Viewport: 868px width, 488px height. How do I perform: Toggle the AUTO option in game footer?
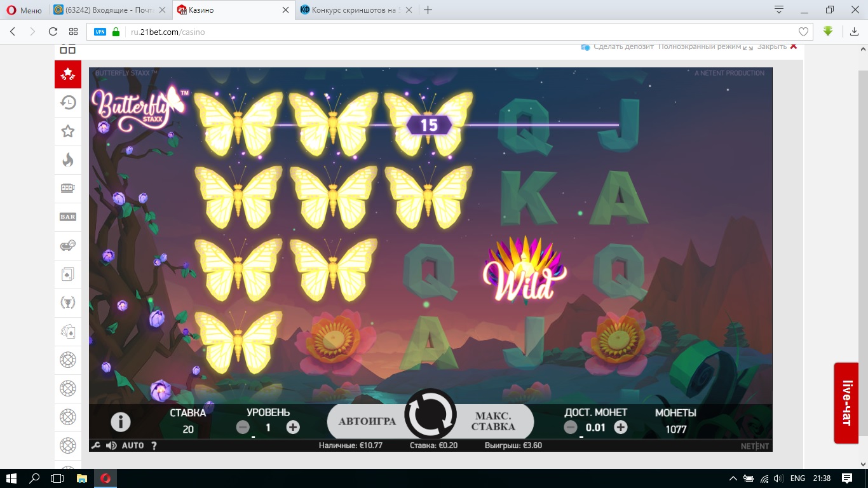pos(133,445)
